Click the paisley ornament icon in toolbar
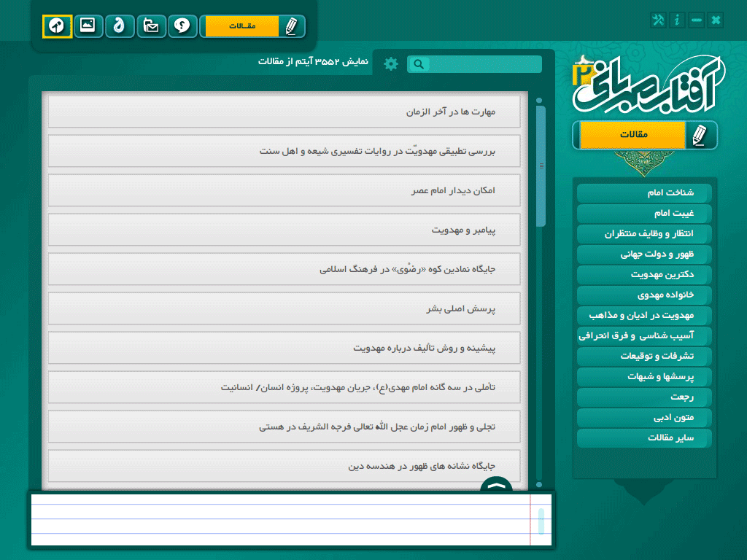 120,26
